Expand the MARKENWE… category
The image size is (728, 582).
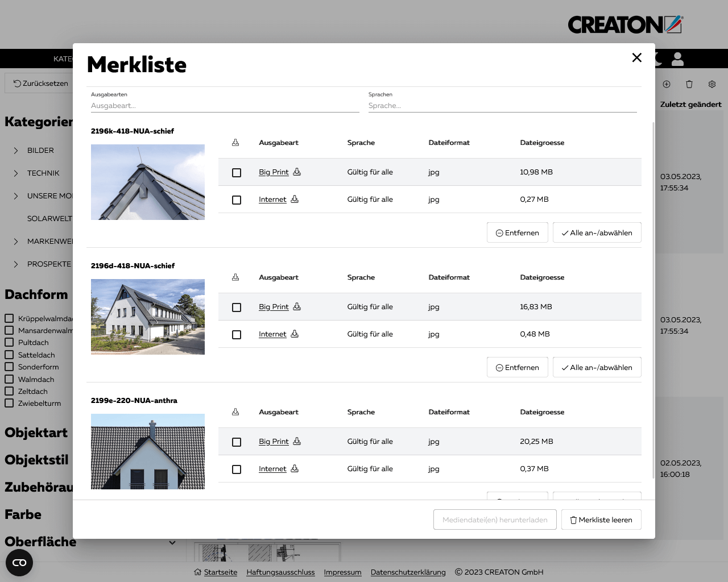pos(16,242)
